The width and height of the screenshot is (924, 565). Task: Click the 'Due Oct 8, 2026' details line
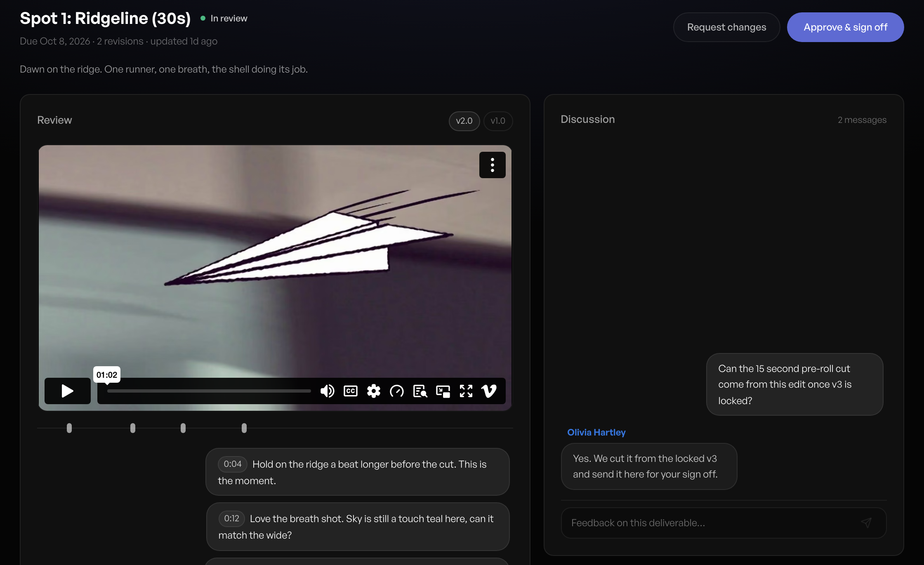pyautogui.click(x=119, y=41)
